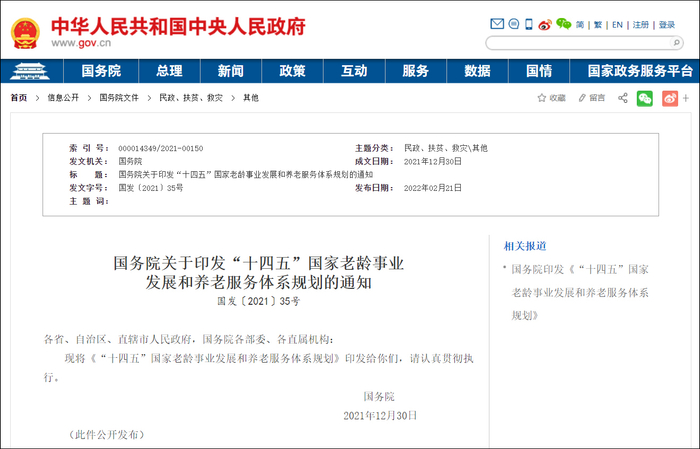Go to 国务院文件 breadcrumb
The height and width of the screenshot is (449, 700).
click(119, 98)
